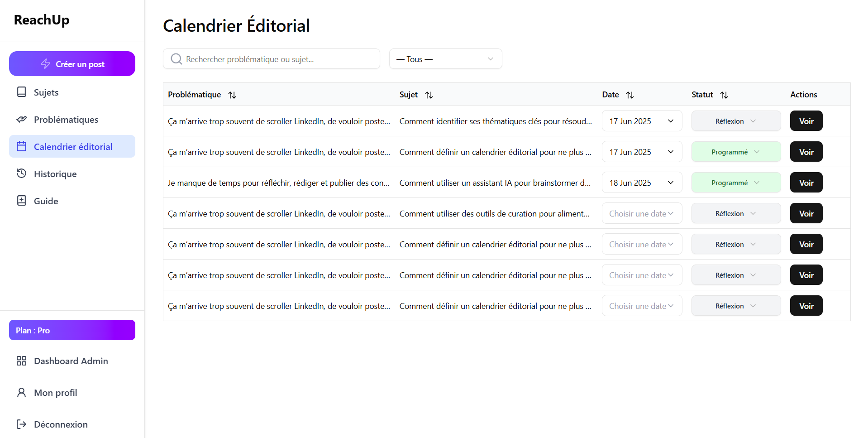Click the clock history icon beside Historique
Image resolution: width=868 pixels, height=438 pixels.
pyautogui.click(x=21, y=173)
